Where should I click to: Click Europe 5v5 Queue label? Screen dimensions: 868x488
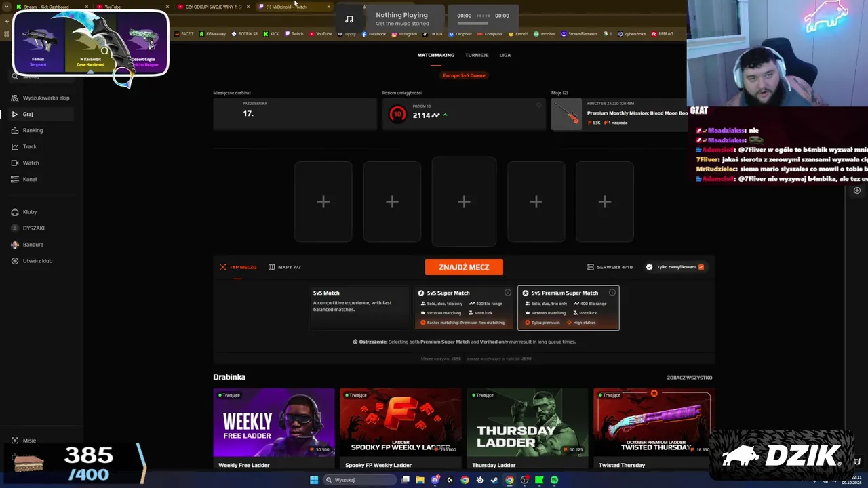click(464, 75)
